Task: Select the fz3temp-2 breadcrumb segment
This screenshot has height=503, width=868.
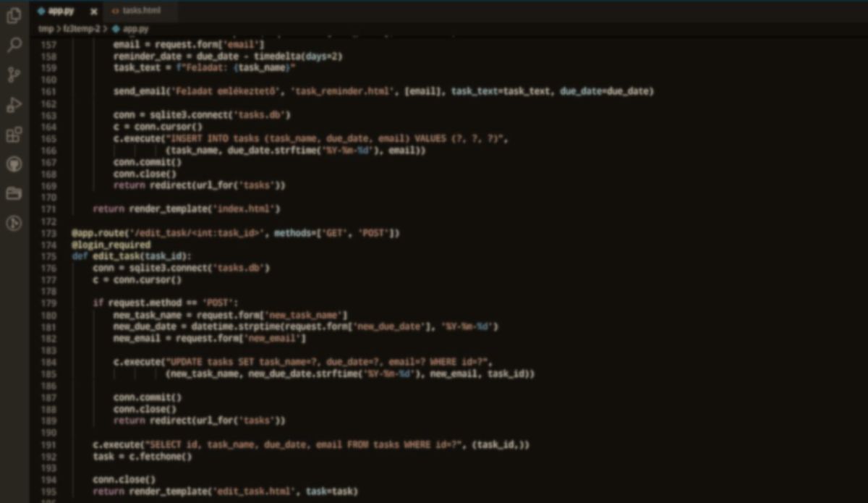Action: click(81, 29)
